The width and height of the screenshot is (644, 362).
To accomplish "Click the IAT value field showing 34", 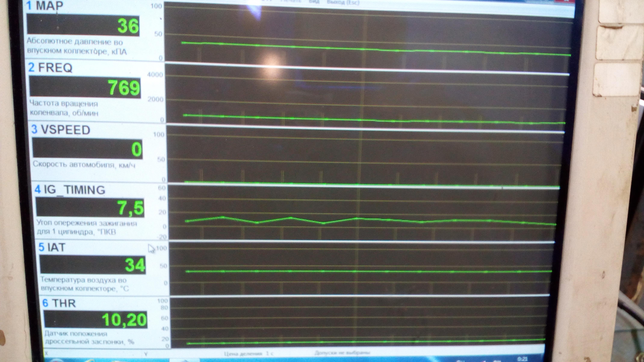I will tap(93, 265).
